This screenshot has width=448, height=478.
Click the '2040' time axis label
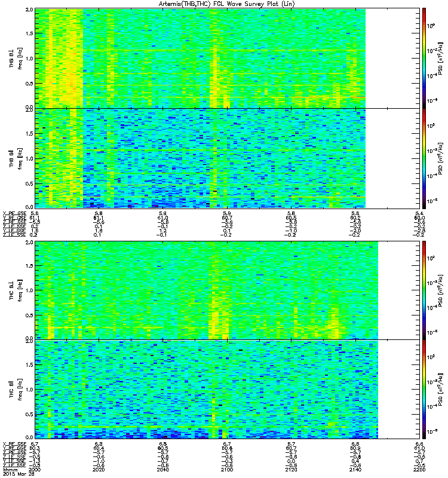pos(163,470)
